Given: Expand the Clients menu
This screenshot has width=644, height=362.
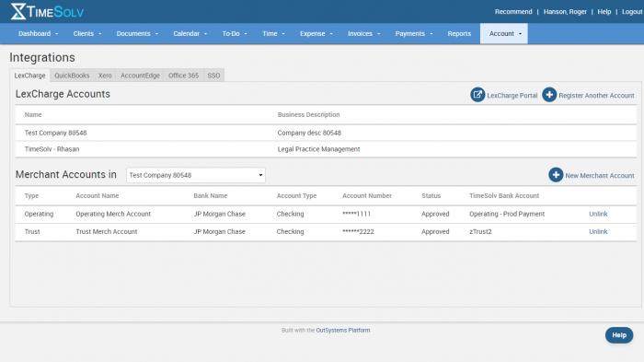Looking at the screenshot, I should [x=87, y=34].
